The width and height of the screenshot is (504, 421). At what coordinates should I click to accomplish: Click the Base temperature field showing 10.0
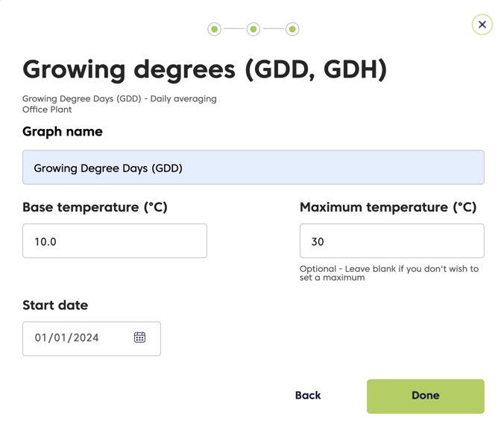pyautogui.click(x=115, y=241)
